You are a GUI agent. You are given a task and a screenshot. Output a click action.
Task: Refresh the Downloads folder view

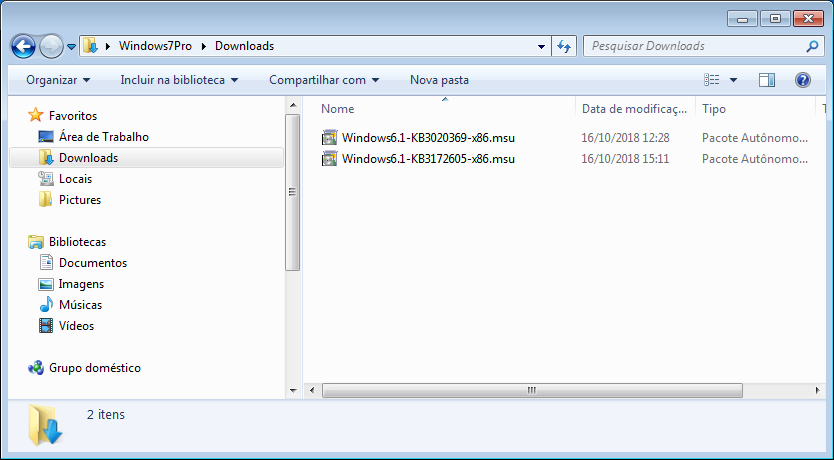564,46
